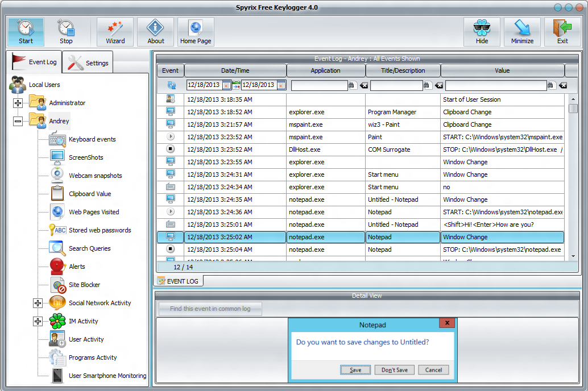588x391 pixels.
Task: Click the date range sync icon between dates
Action: click(x=236, y=85)
